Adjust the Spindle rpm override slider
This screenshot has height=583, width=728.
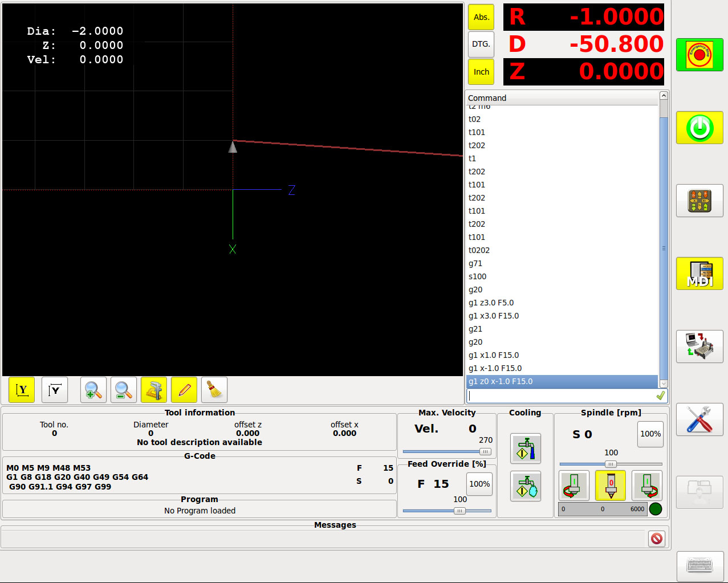[x=611, y=464]
